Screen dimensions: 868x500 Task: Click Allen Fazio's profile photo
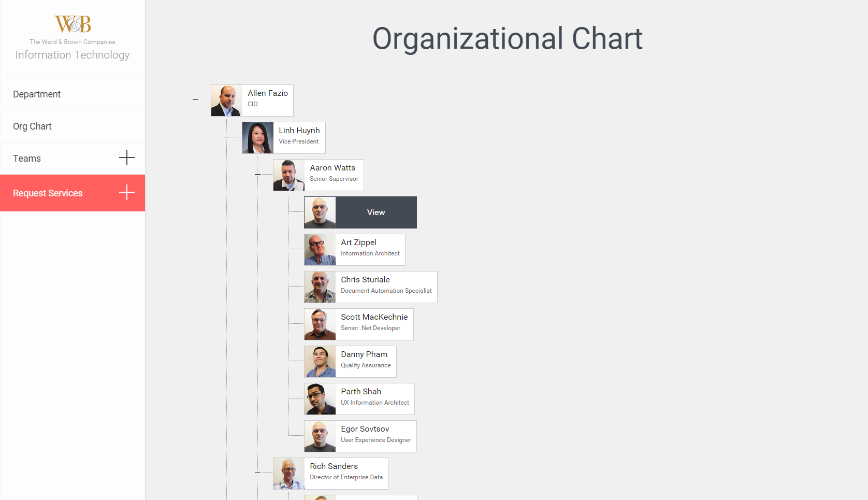coord(226,101)
